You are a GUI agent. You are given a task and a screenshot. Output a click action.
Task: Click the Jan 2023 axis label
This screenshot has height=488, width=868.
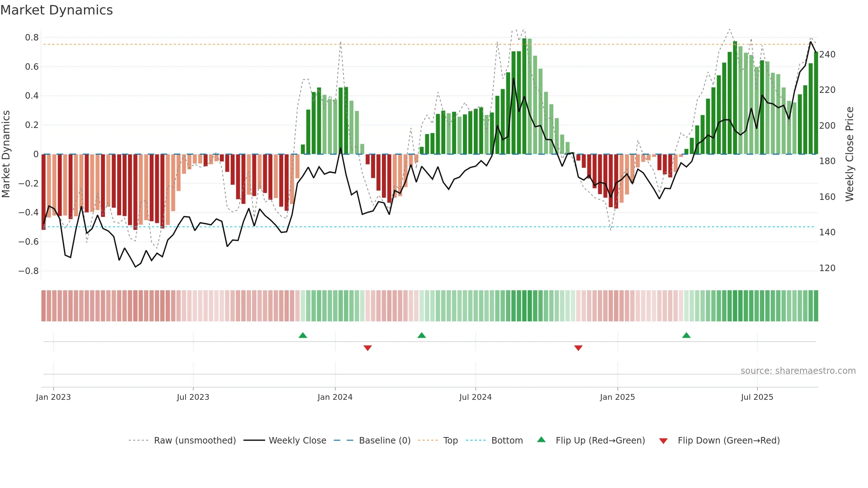tap(54, 397)
